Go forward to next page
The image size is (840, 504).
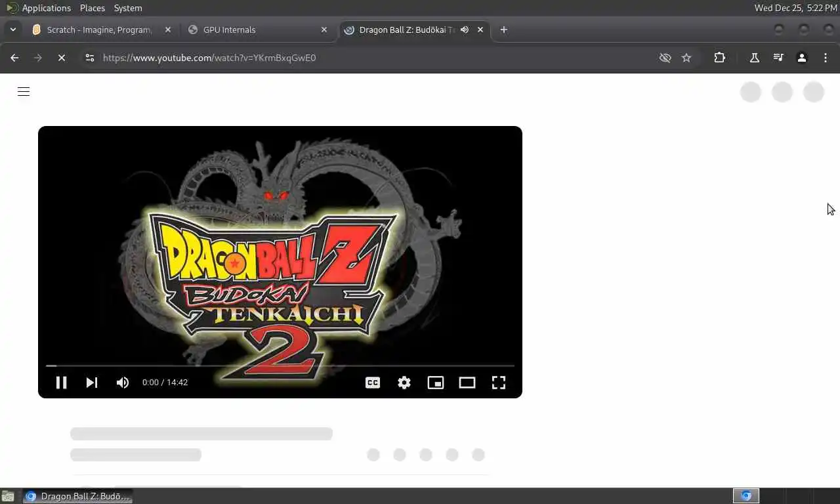point(38,58)
